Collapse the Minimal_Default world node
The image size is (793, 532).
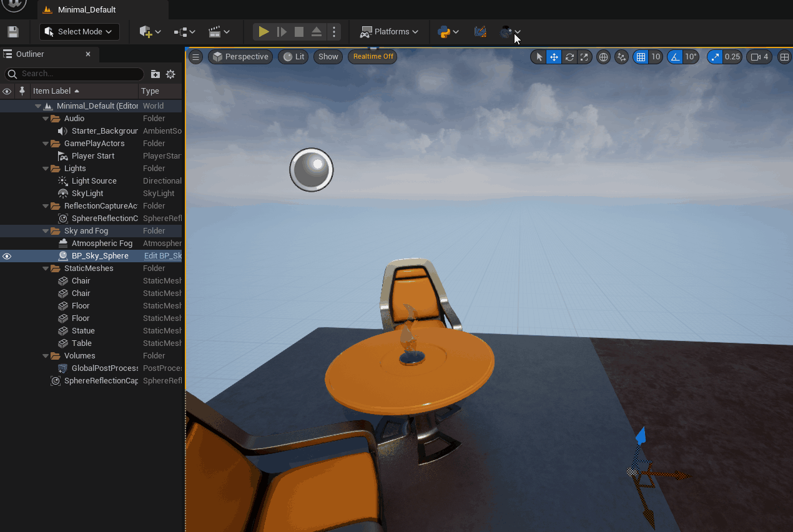click(38, 106)
